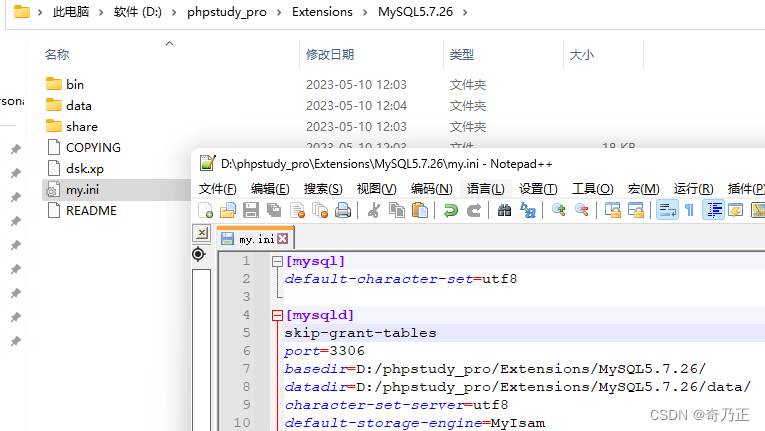Image resolution: width=765 pixels, height=431 pixels.
Task: Sort by 大小 column header
Action: coord(582,55)
